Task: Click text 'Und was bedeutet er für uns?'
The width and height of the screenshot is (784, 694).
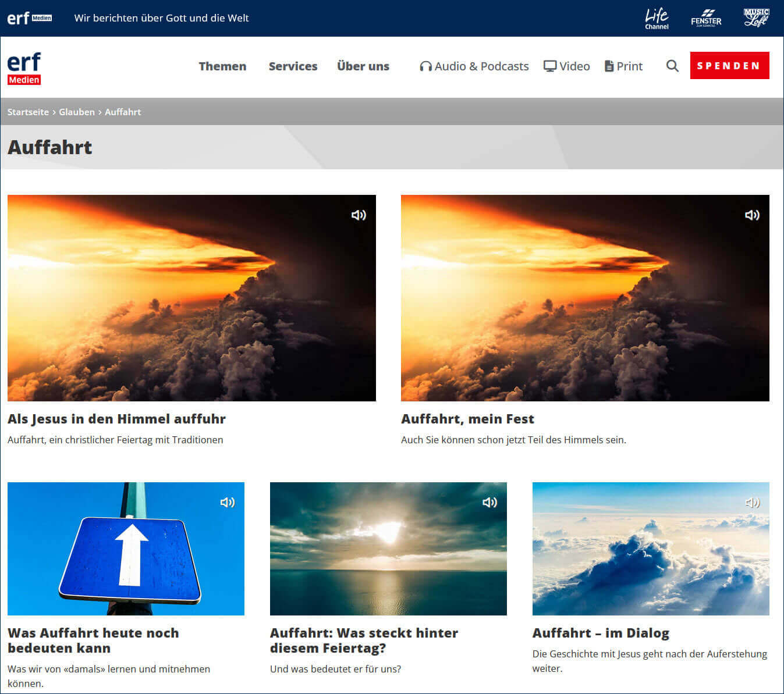Action: click(x=335, y=669)
